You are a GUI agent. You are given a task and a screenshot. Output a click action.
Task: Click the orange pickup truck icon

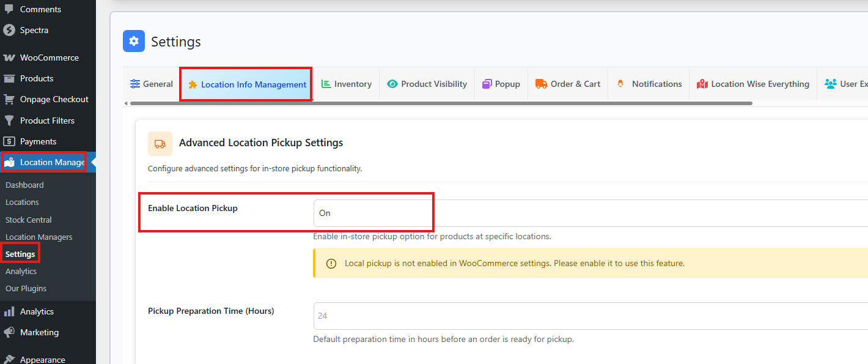point(160,144)
